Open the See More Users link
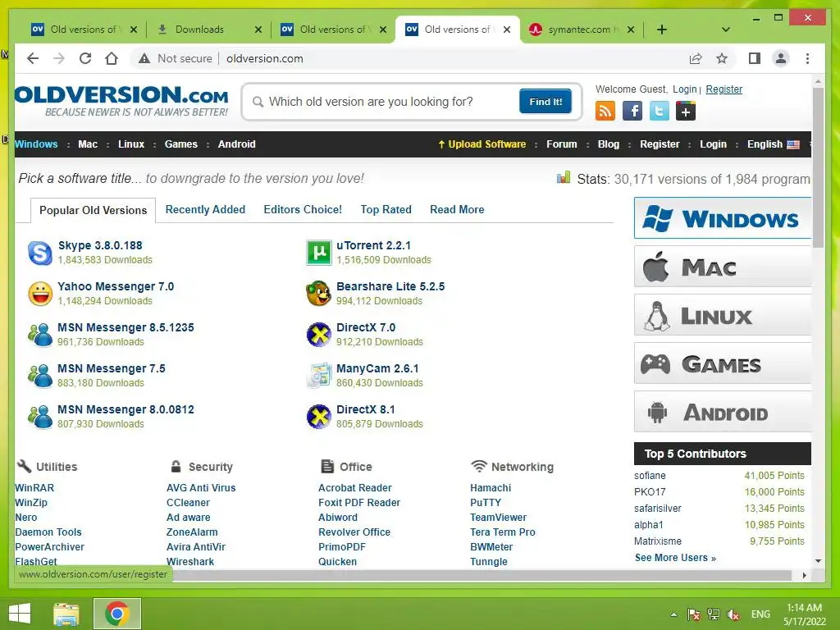 pyautogui.click(x=675, y=558)
